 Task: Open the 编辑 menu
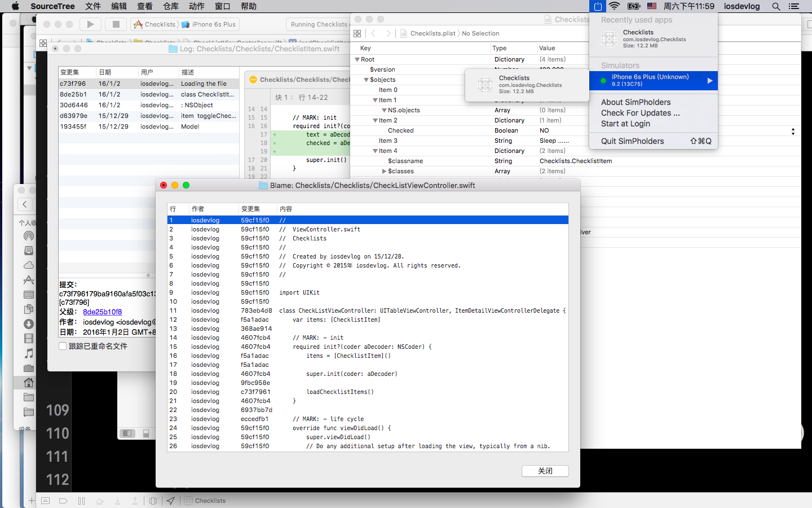(118, 6)
